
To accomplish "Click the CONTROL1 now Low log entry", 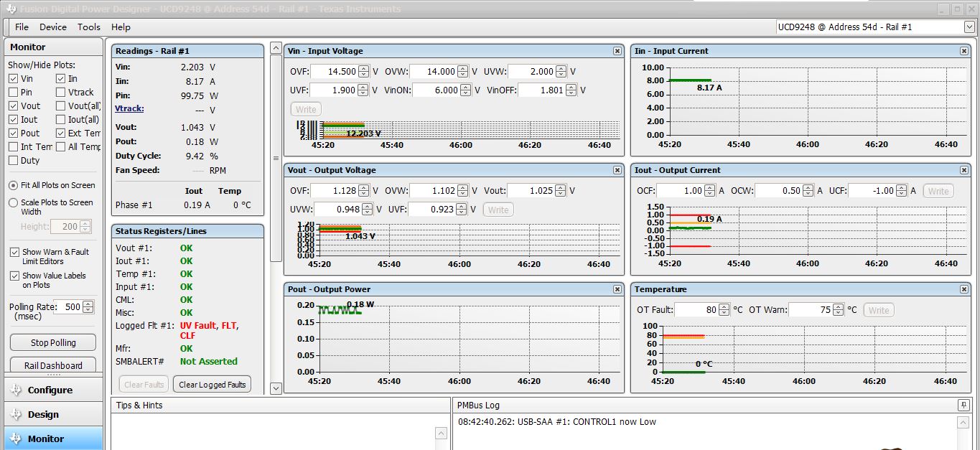I will [x=557, y=422].
